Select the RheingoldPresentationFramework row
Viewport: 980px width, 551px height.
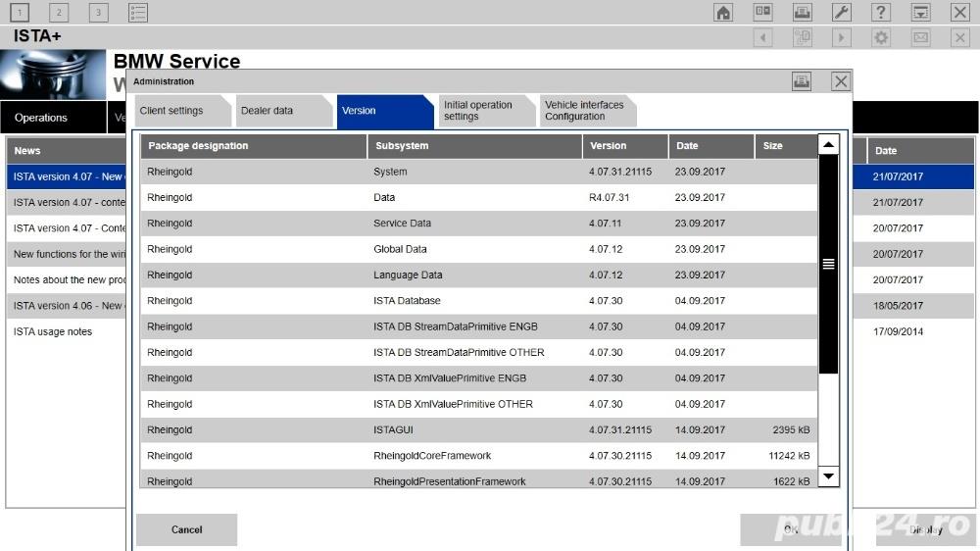479,479
